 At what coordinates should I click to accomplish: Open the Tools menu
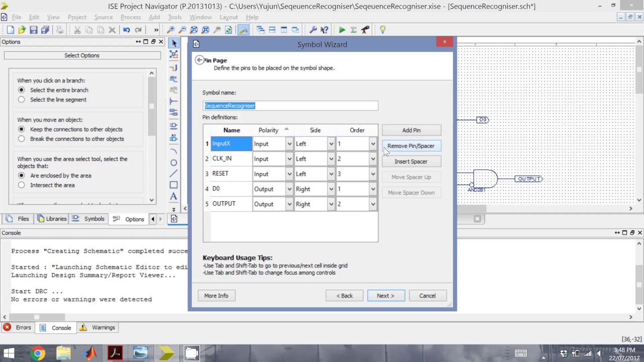tap(175, 17)
